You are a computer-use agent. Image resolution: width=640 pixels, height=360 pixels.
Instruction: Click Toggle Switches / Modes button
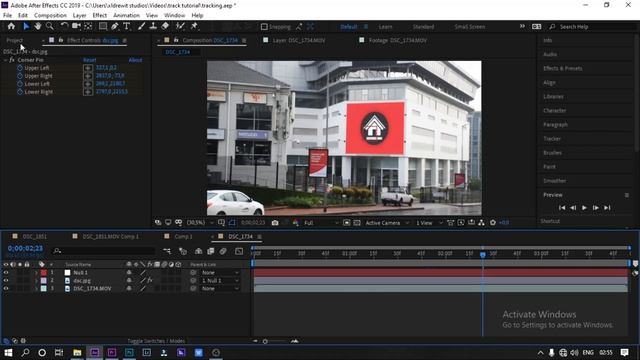(x=156, y=341)
